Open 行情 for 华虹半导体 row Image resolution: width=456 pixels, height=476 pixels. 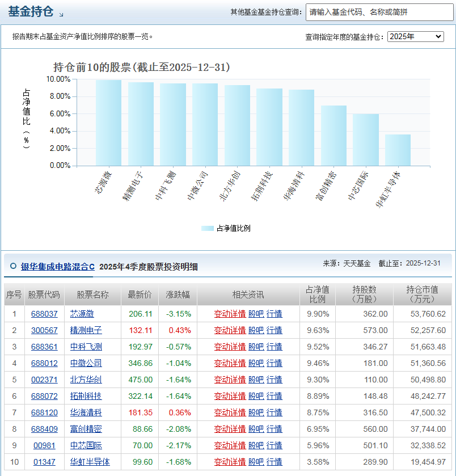[x=275, y=462]
